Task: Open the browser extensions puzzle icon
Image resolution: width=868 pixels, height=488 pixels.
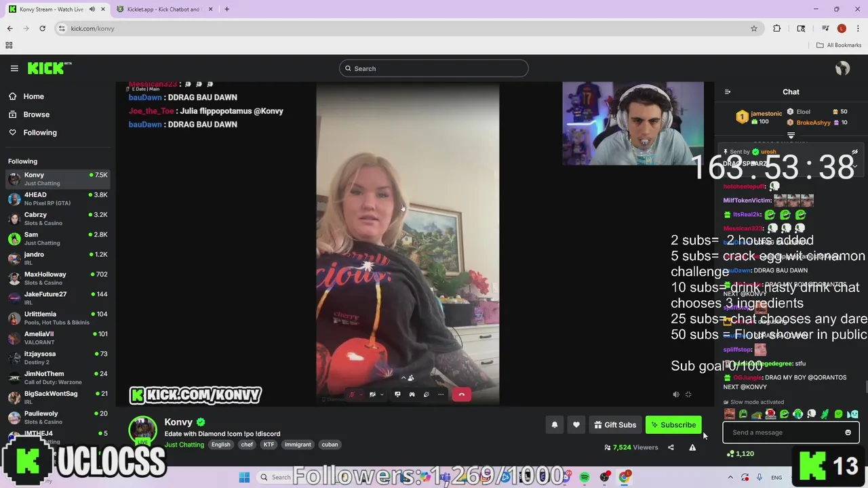Action: [777, 28]
